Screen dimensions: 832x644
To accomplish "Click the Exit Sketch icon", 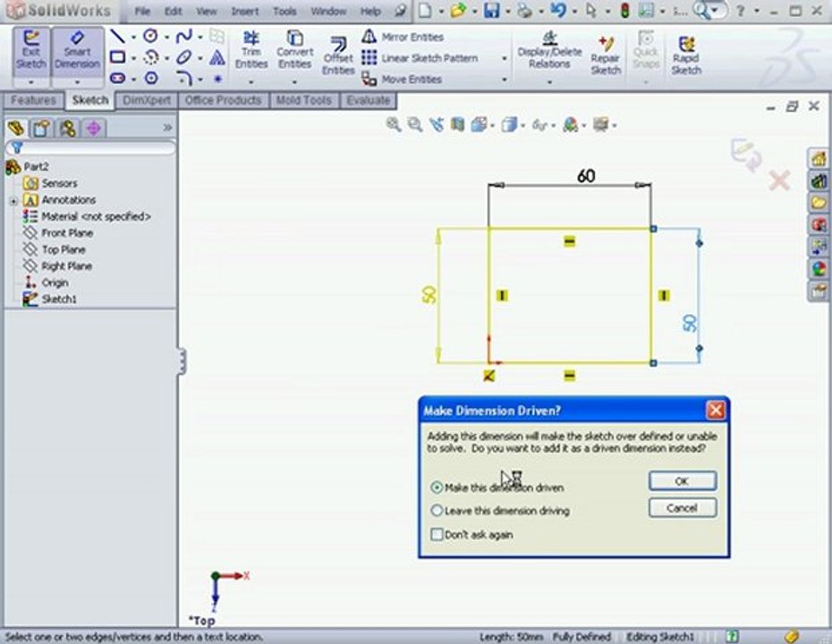I will click(30, 51).
